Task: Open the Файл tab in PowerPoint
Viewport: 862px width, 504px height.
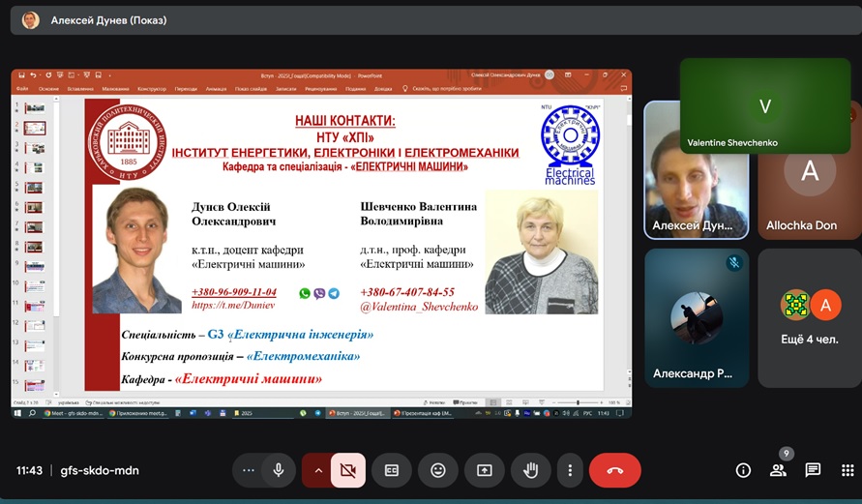Action: (x=22, y=88)
